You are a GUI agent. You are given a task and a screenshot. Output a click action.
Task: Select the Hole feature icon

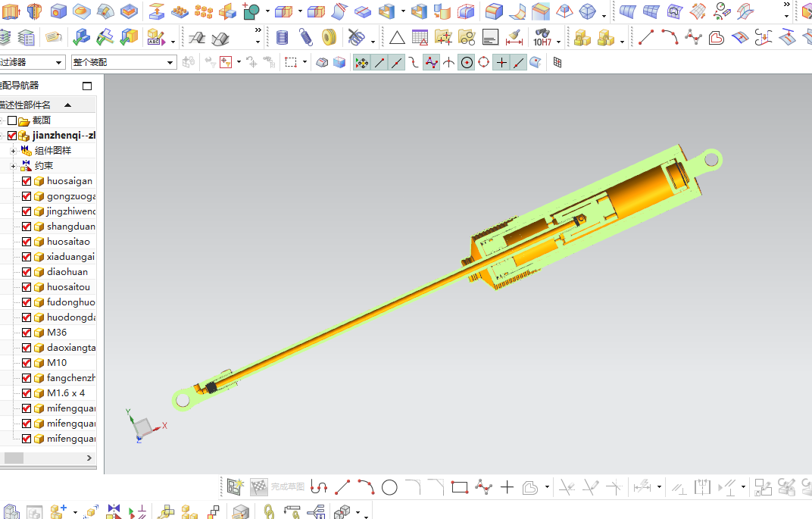(x=58, y=11)
